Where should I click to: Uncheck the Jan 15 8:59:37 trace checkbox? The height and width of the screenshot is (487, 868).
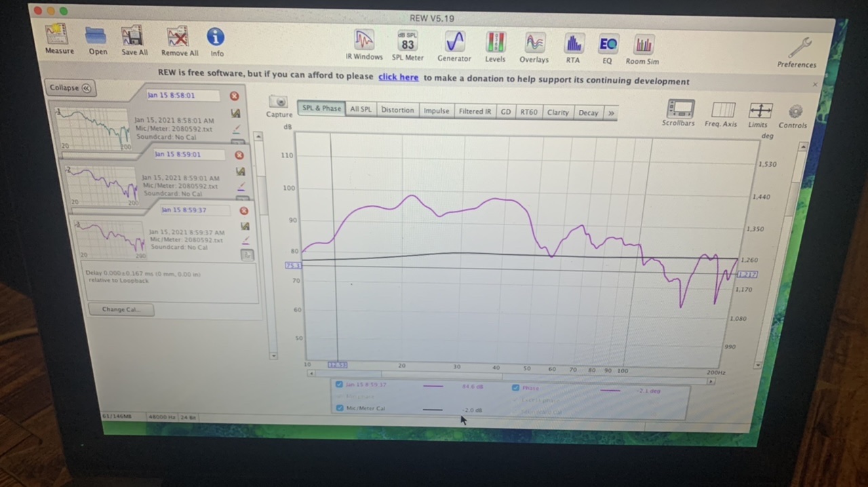coord(339,385)
